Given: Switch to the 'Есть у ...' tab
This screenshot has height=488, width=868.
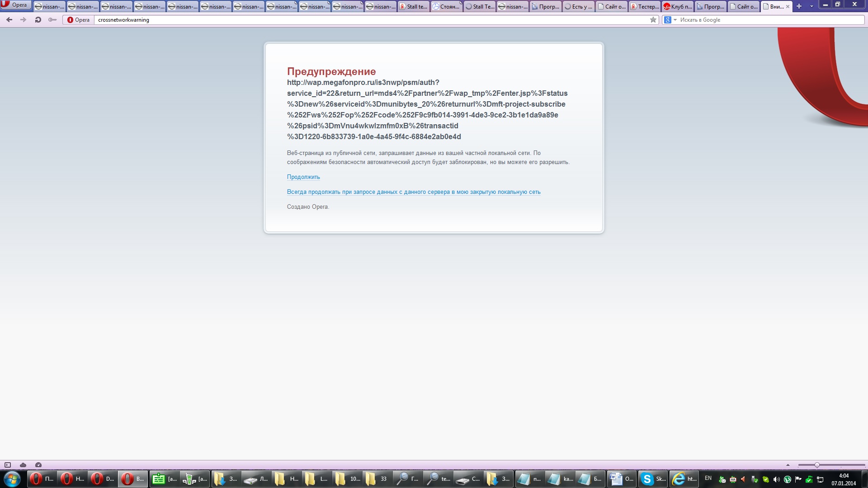Looking at the screenshot, I should tap(578, 6).
